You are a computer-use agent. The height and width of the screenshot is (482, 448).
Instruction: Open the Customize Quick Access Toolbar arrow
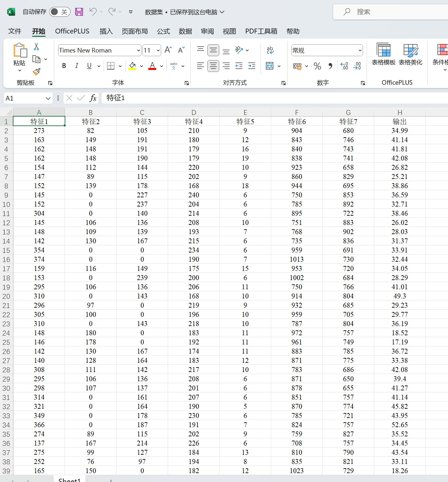tap(131, 12)
